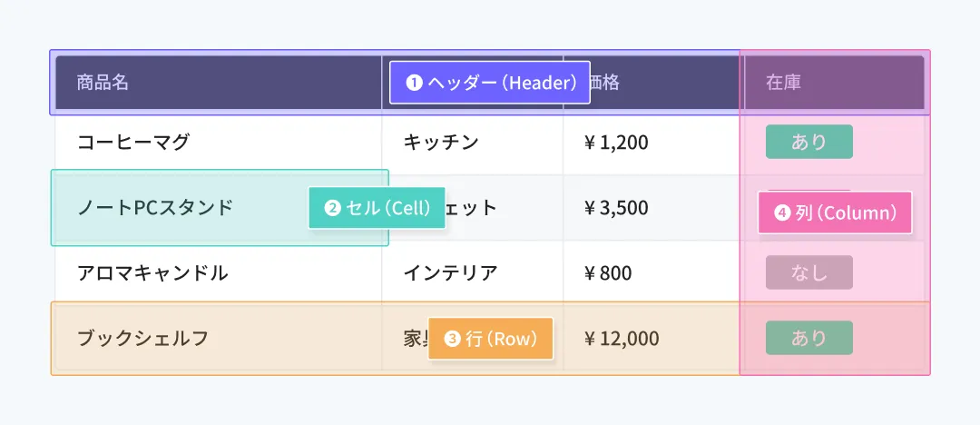Select the ブックシェルフ product cell
980x425 pixels.
coord(142,338)
